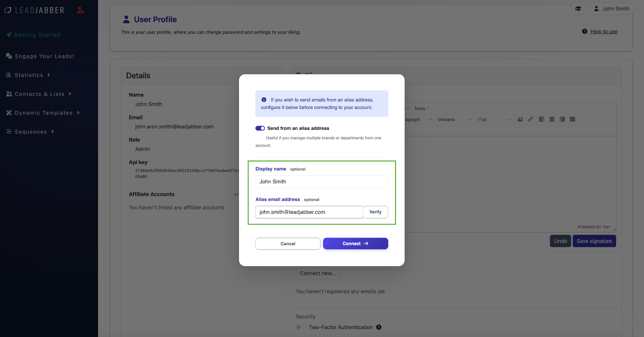Click the john.aron.smith@leadjabber.com email text

pos(174,127)
